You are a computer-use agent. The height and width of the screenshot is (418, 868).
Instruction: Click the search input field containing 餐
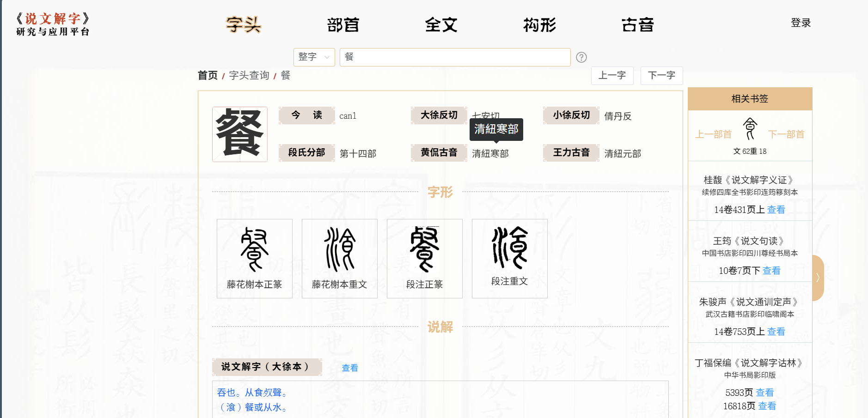[x=455, y=57]
